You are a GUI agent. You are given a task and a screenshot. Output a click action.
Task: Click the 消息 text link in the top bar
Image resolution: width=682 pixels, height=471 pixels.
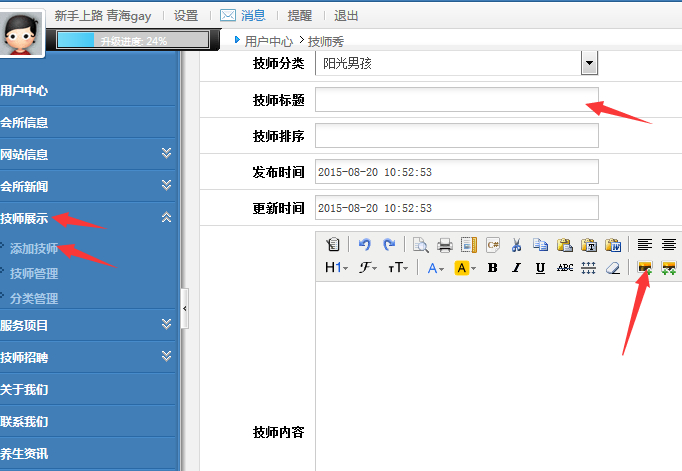pyautogui.click(x=253, y=16)
